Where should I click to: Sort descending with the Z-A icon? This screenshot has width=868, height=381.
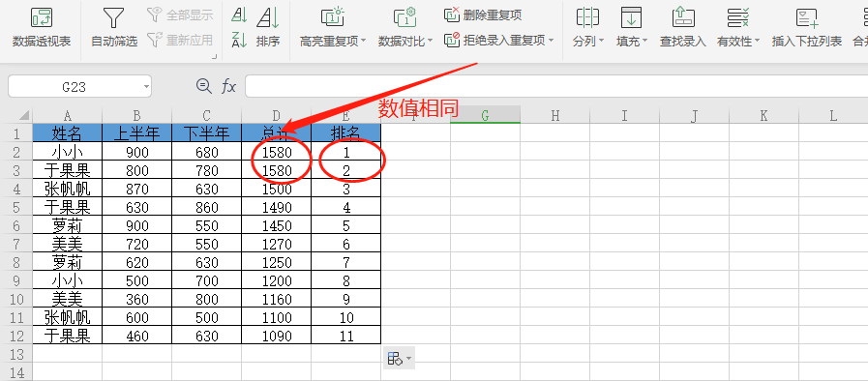point(239,40)
